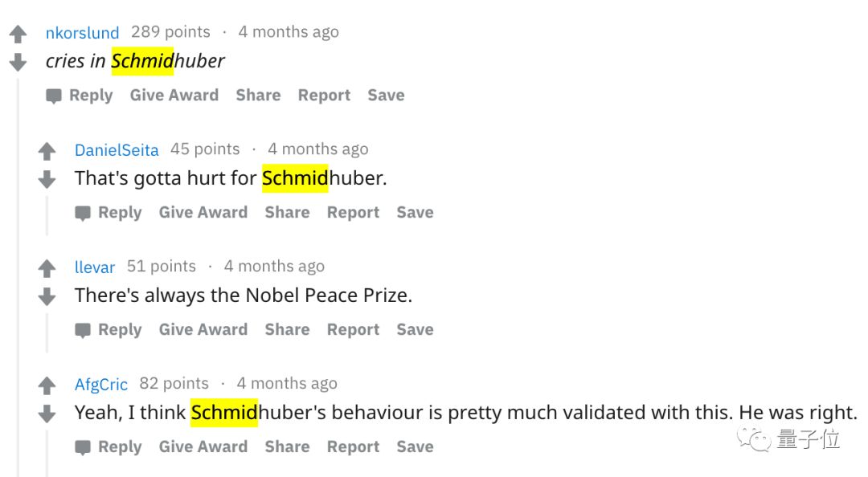Open nkorslund's user profile
This screenshot has height=477, width=868.
(x=82, y=33)
